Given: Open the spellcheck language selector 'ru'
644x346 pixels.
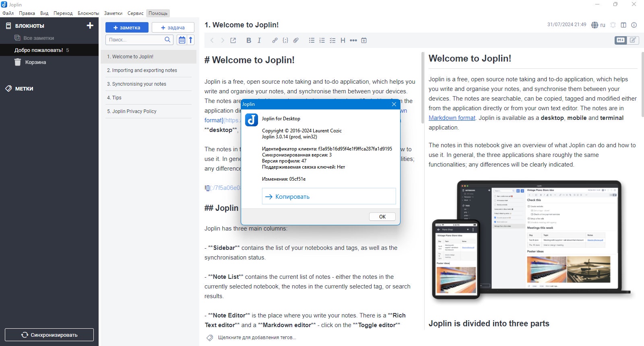Looking at the screenshot, I should tap(598, 25).
